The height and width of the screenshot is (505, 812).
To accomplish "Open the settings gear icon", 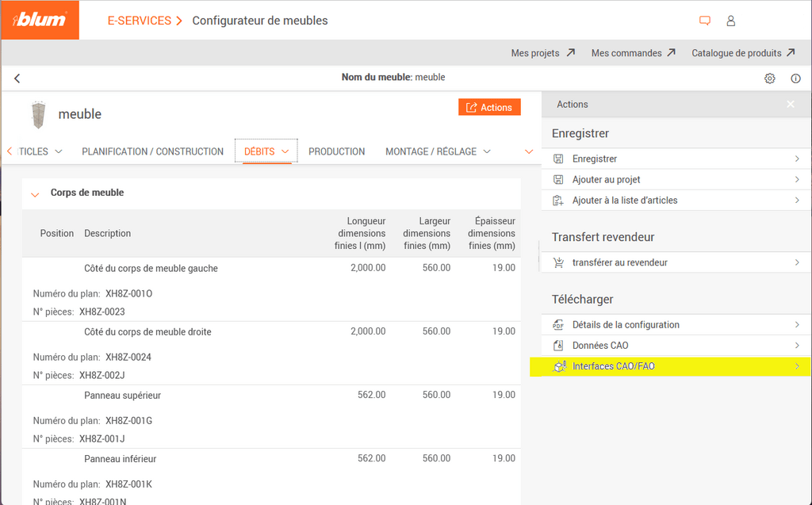I will point(769,78).
